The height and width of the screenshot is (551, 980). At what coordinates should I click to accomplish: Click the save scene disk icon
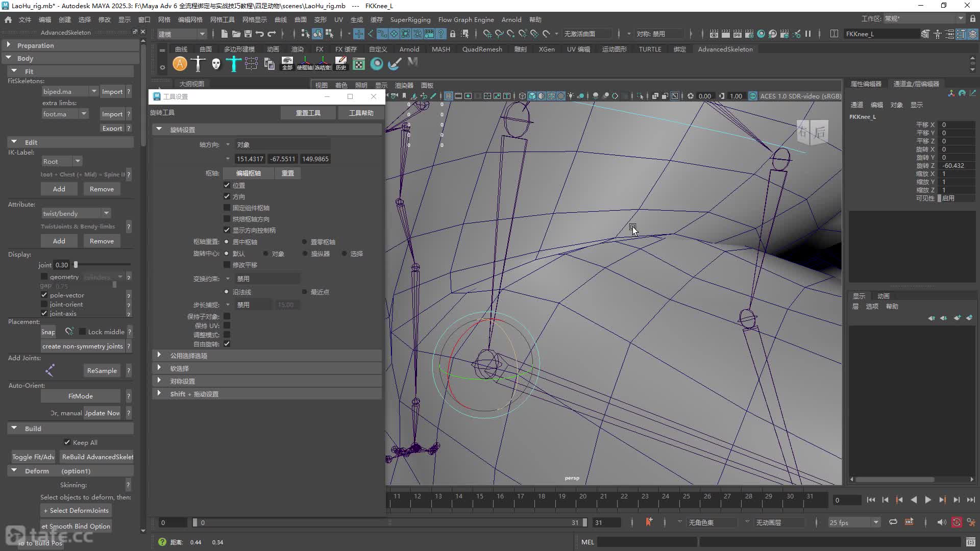(248, 34)
